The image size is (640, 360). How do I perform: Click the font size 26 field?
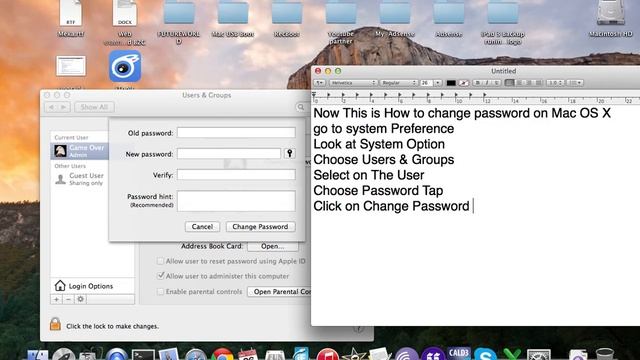pyautogui.click(x=426, y=83)
